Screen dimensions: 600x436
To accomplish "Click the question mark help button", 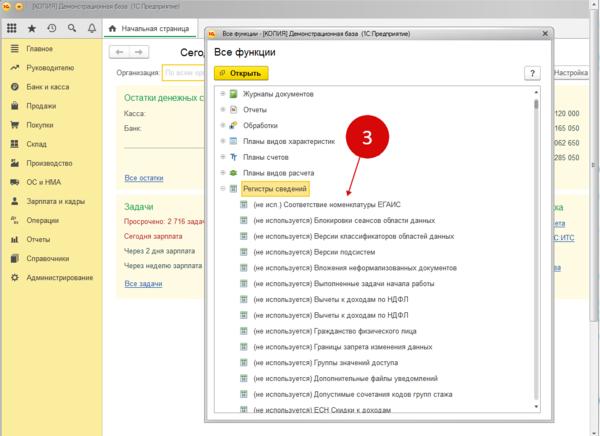I will [534, 73].
